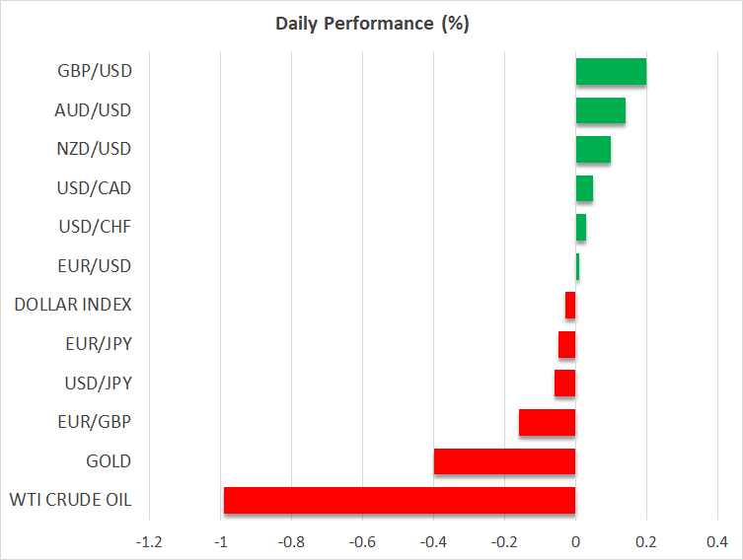Select the long red WTI CRUDE OIL bar
The width and height of the screenshot is (743, 560).
(400, 500)
